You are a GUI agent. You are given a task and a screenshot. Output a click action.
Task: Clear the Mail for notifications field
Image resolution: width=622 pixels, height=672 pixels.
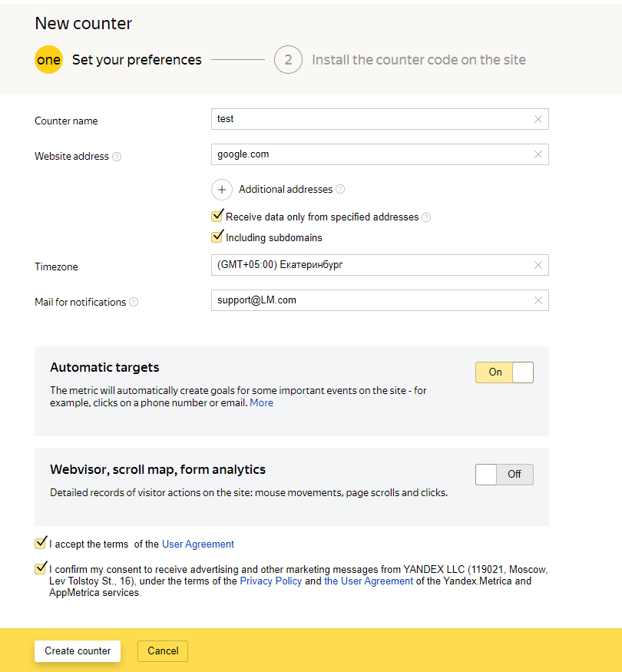[538, 300]
